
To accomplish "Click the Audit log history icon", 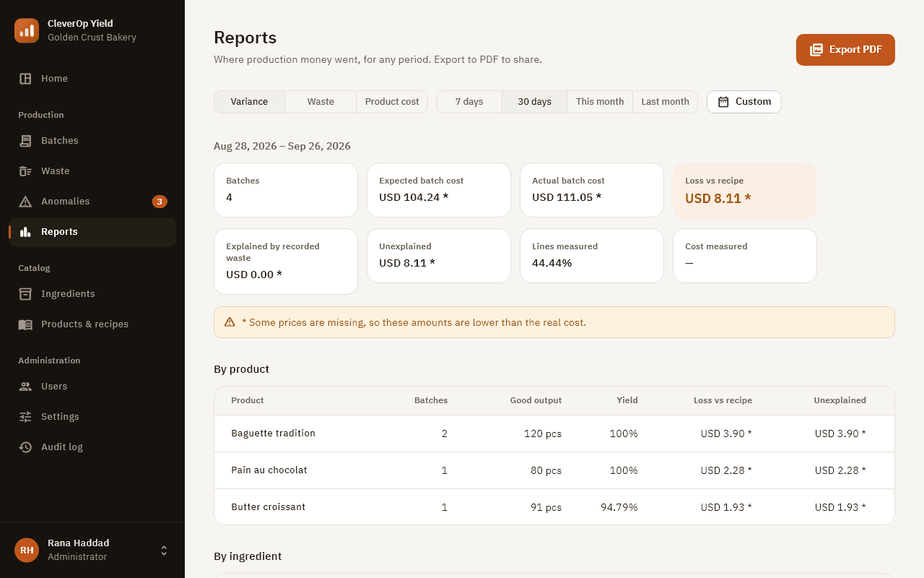I will pyautogui.click(x=25, y=447).
